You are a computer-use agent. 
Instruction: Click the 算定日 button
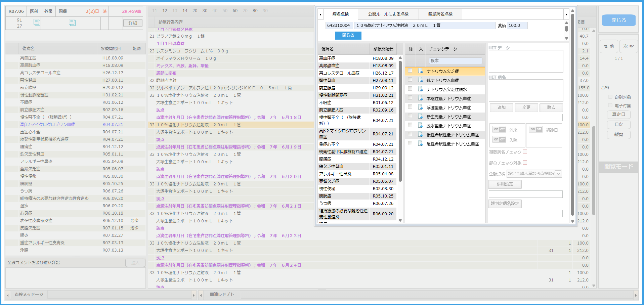tap(618, 115)
